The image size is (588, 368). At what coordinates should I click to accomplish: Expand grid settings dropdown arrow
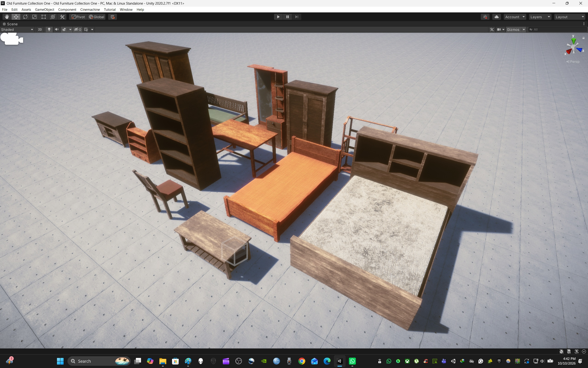tap(92, 29)
